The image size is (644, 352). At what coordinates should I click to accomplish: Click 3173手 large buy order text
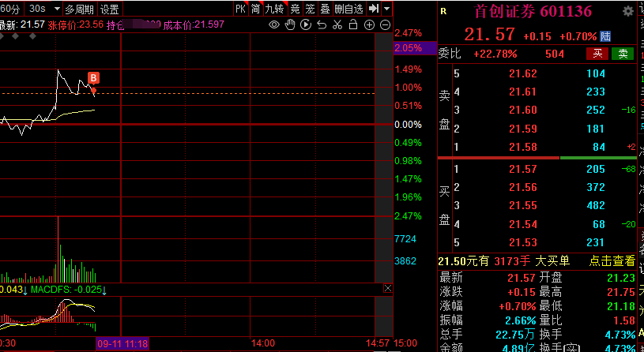click(x=511, y=260)
